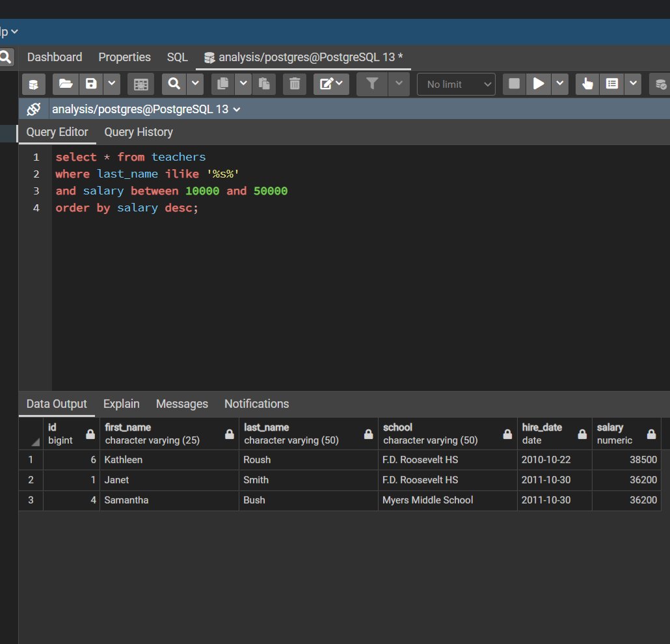The image size is (670, 644).
Task: Switch to the SQL tab
Action: pos(178,57)
